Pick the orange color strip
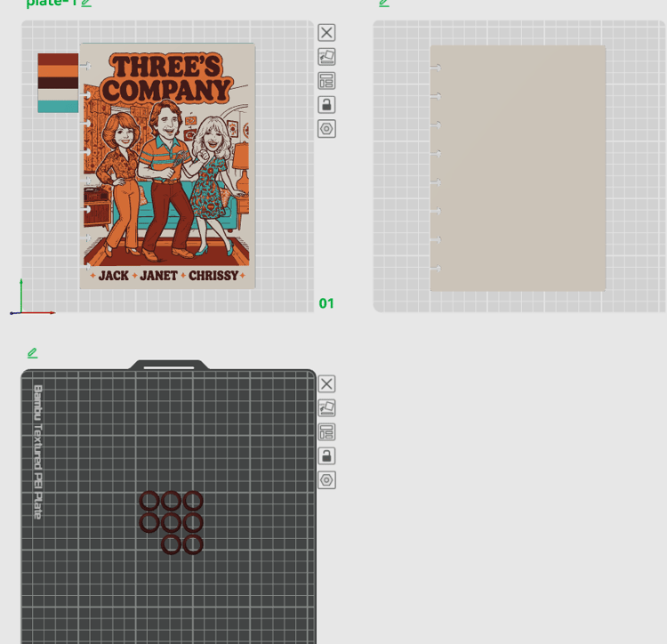This screenshot has width=667, height=644. (x=59, y=71)
